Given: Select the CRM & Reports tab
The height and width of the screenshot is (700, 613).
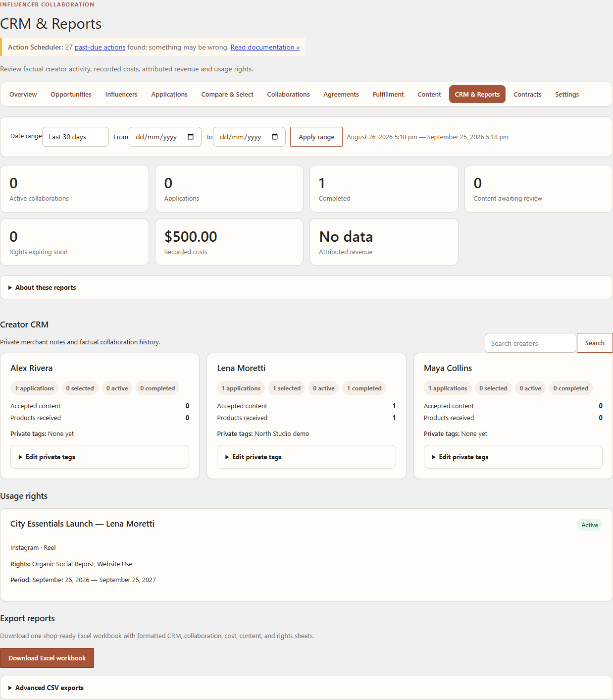Looking at the screenshot, I should [477, 94].
